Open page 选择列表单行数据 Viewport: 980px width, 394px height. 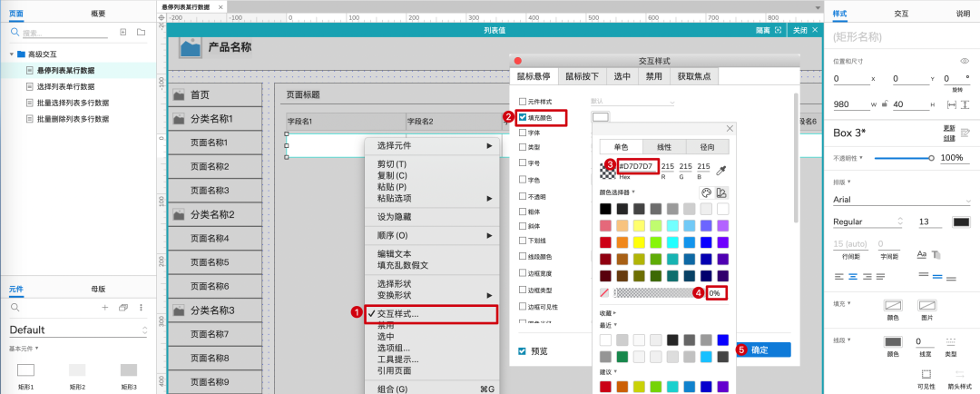pyautogui.click(x=65, y=86)
